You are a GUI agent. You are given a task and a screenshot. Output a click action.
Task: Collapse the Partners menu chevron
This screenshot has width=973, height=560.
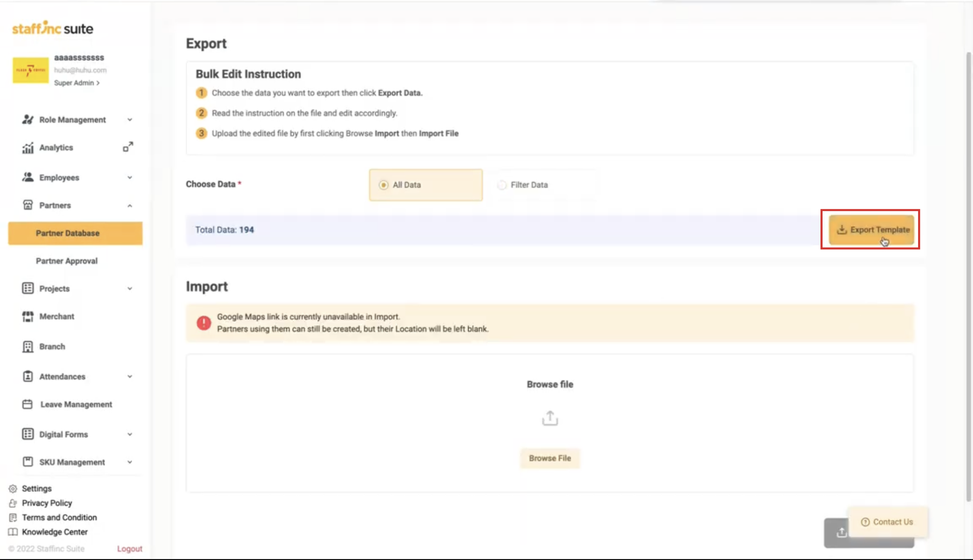click(x=130, y=206)
